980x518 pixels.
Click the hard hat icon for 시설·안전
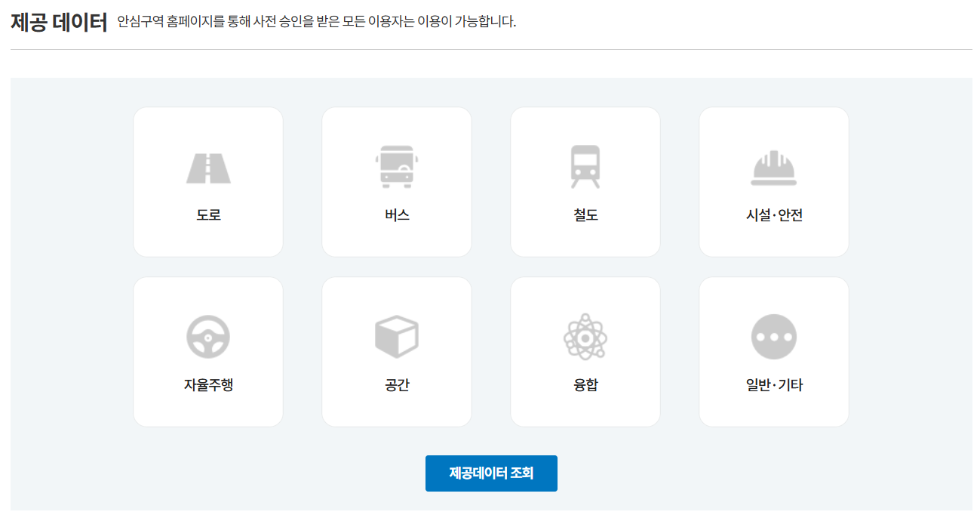tap(774, 168)
